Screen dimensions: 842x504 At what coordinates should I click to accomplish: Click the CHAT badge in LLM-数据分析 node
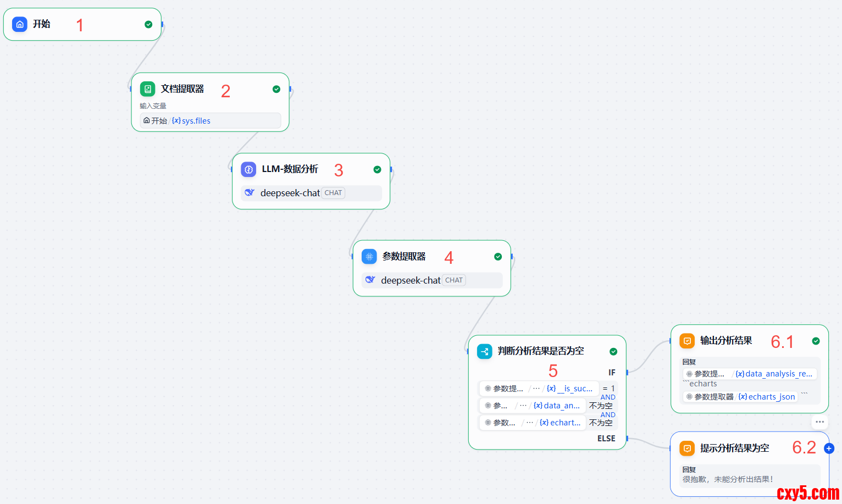pyautogui.click(x=334, y=193)
